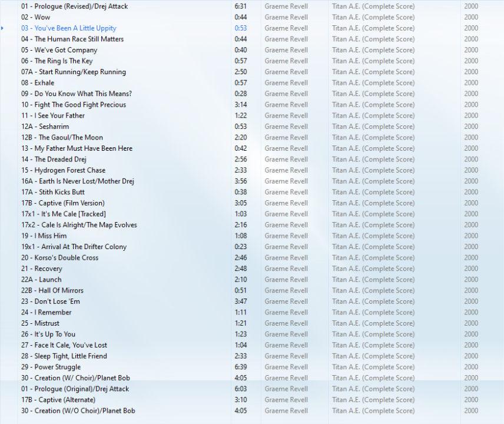The image size is (504, 424).
Task: Choose '09 - Do You Know What This Means?'
Action: tap(77, 94)
